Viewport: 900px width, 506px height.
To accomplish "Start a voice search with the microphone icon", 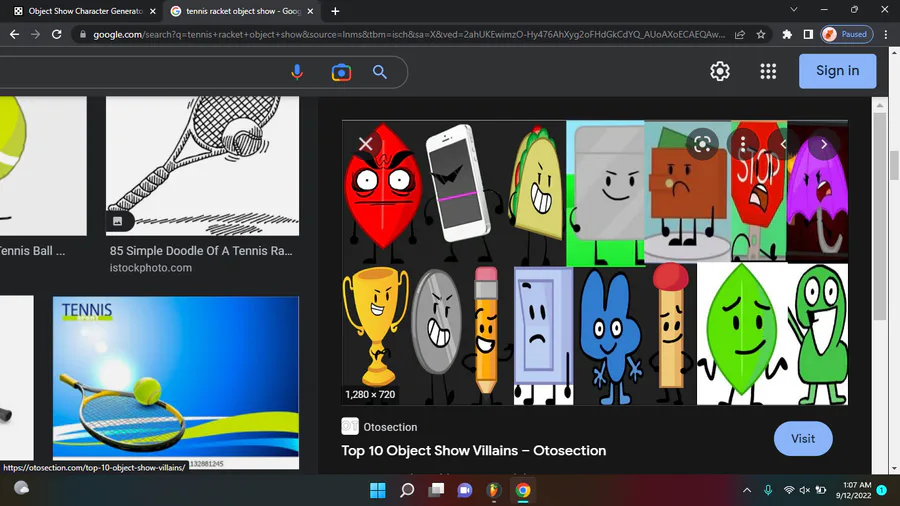I will click(x=297, y=72).
